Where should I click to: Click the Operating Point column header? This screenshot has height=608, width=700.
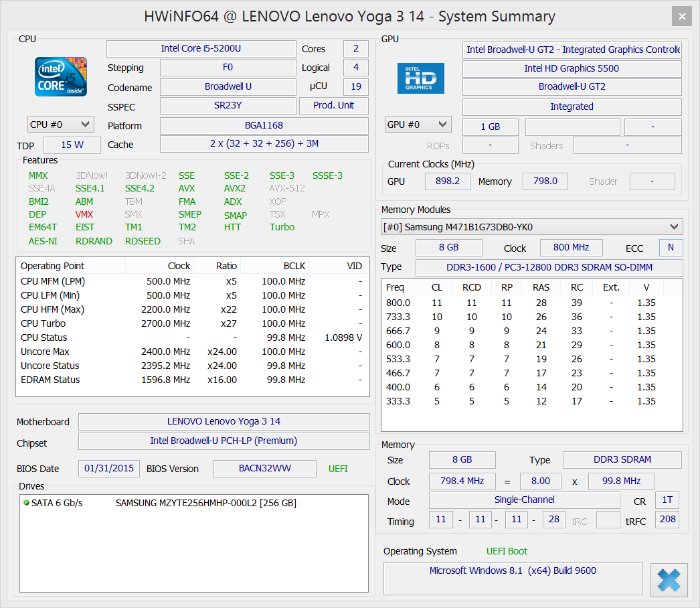(x=72, y=266)
